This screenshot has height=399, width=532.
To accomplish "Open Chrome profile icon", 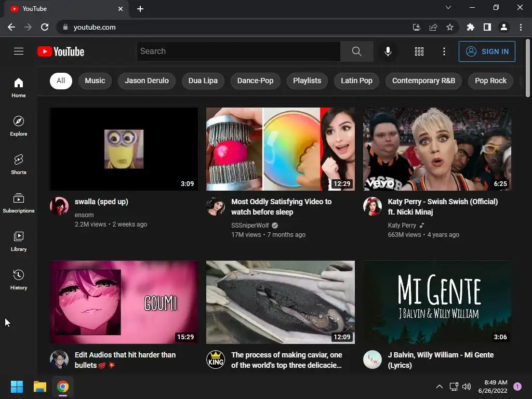I will 504,27.
